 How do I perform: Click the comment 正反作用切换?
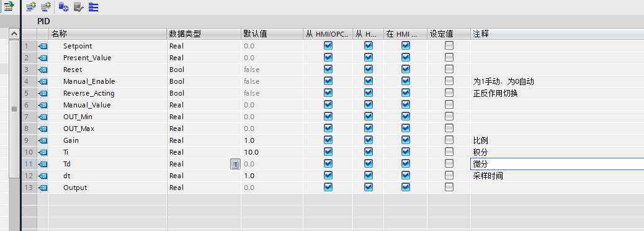click(495, 93)
